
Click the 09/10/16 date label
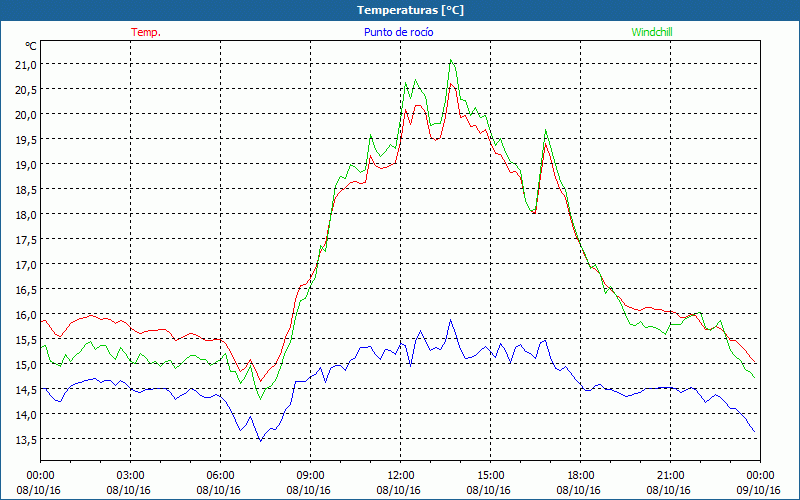coord(759,490)
